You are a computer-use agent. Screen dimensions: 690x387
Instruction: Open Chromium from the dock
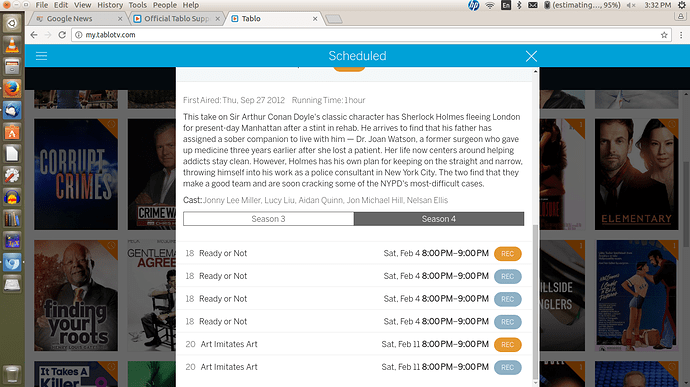[x=12, y=263]
